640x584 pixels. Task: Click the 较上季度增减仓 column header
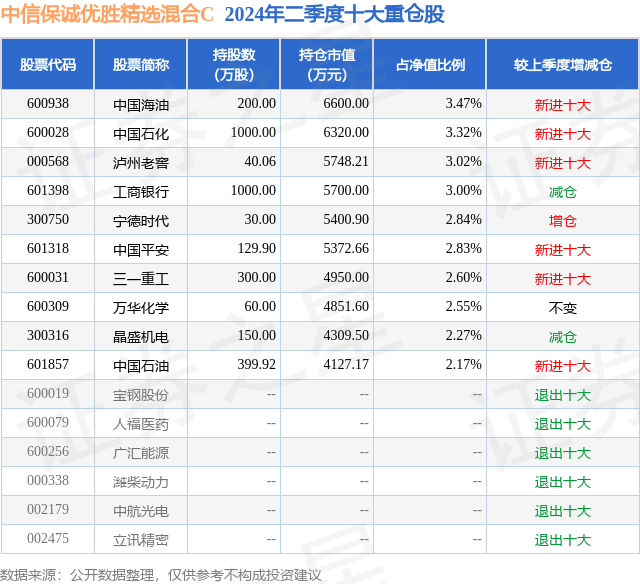point(563,64)
